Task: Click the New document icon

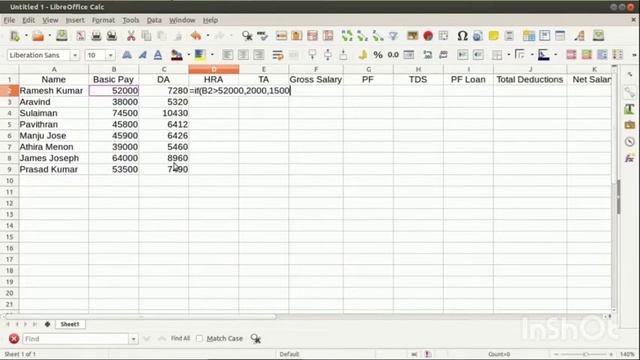Action: tap(15, 36)
